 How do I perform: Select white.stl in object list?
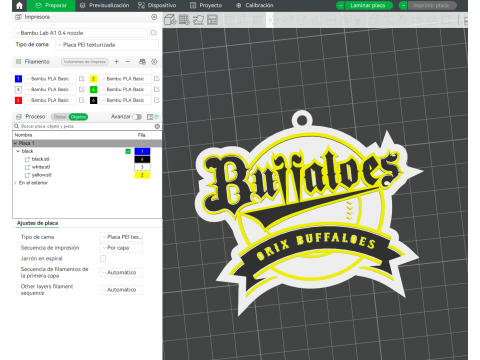point(41,167)
